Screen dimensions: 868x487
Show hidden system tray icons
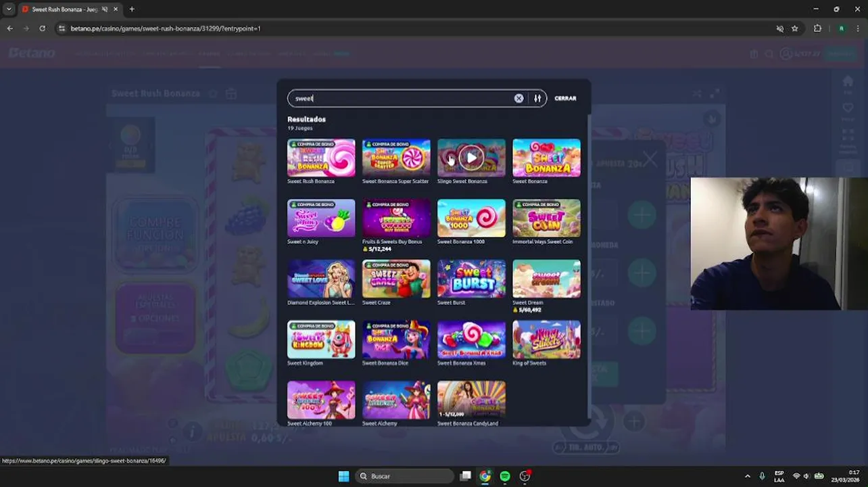click(x=747, y=476)
